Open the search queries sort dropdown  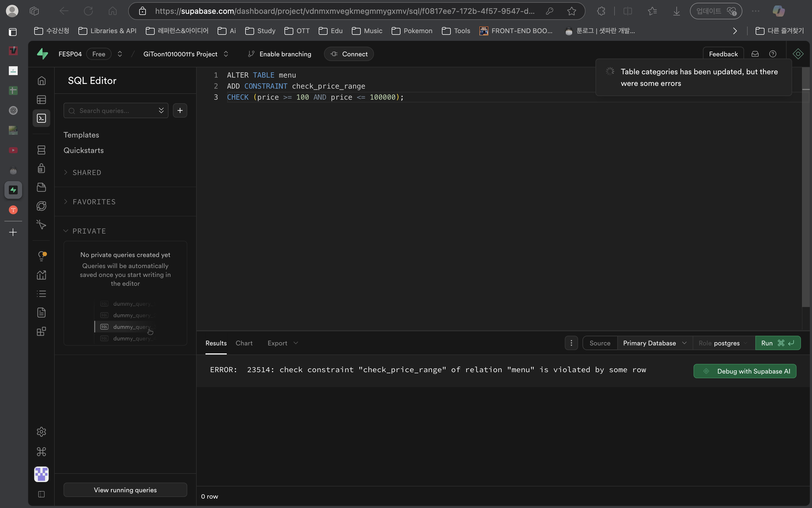coord(161,110)
